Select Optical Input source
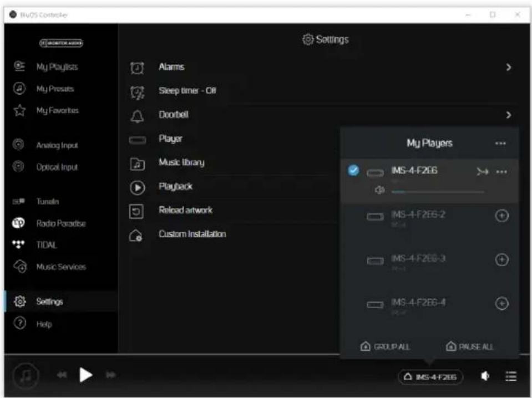This screenshot has width=532, height=398. (57, 167)
